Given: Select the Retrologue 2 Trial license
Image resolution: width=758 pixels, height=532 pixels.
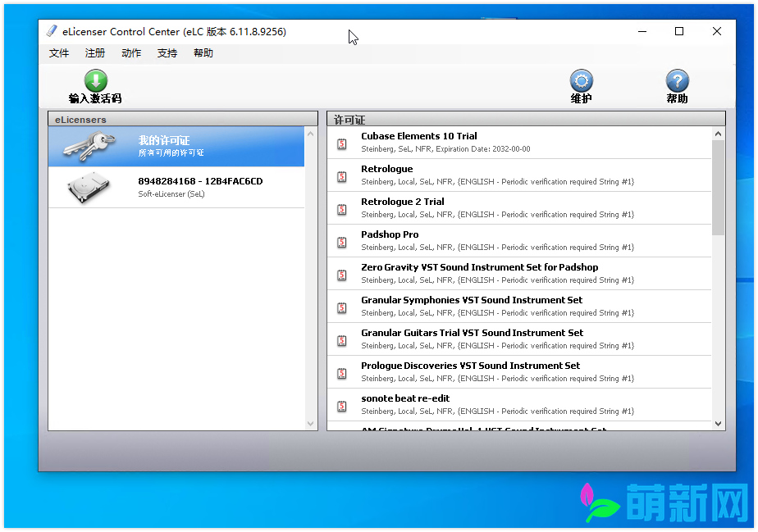Looking at the screenshot, I should pyautogui.click(x=519, y=208).
